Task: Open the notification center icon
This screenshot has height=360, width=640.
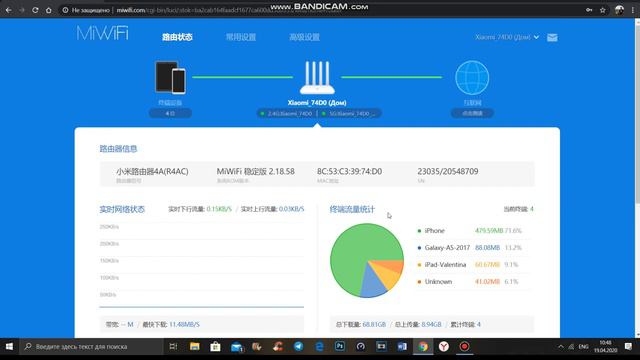Action: click(x=629, y=347)
